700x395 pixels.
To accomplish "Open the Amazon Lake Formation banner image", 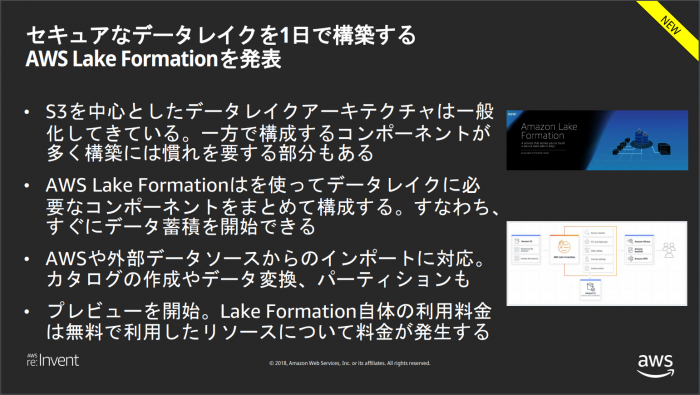I will click(597, 140).
